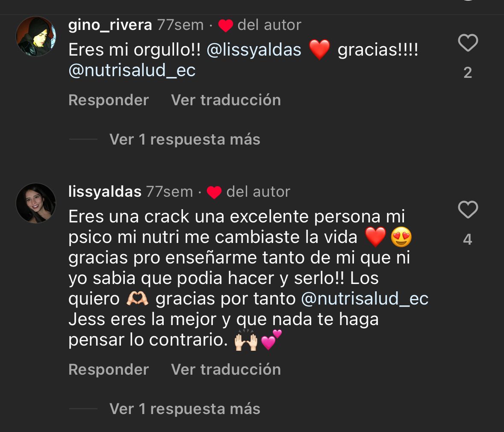View the 2 likes count on gino_rivera's comment
504x432 pixels.
click(x=468, y=73)
